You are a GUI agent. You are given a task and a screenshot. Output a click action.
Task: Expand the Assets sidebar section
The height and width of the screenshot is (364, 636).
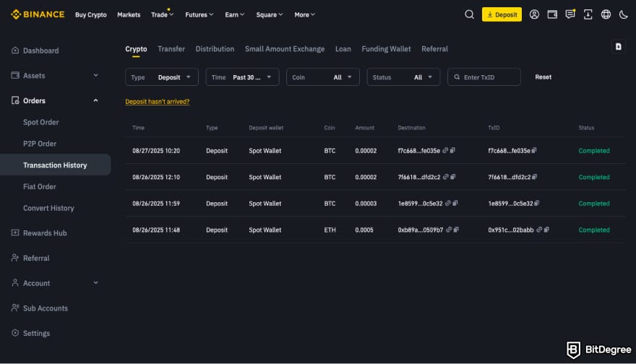(95, 75)
